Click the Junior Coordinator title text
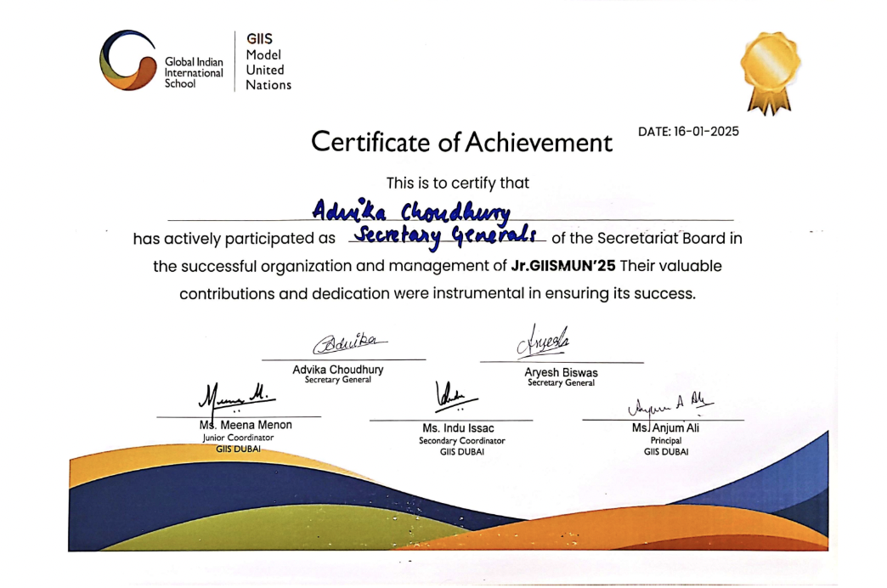The image size is (887, 588). click(238, 438)
